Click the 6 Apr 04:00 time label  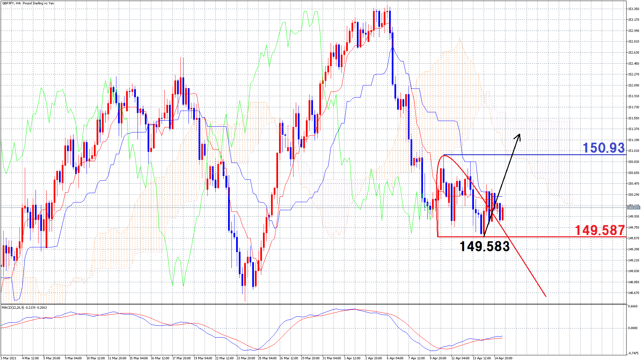(x=395, y=358)
